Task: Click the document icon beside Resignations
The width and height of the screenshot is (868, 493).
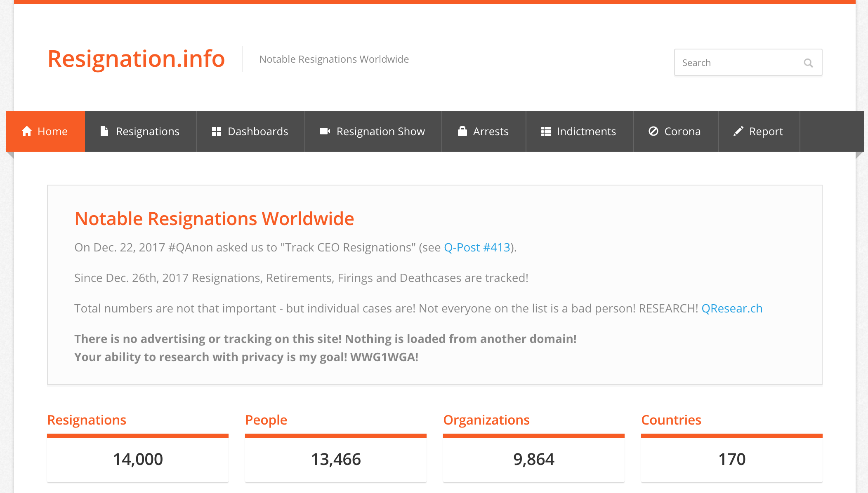Action: pyautogui.click(x=104, y=131)
